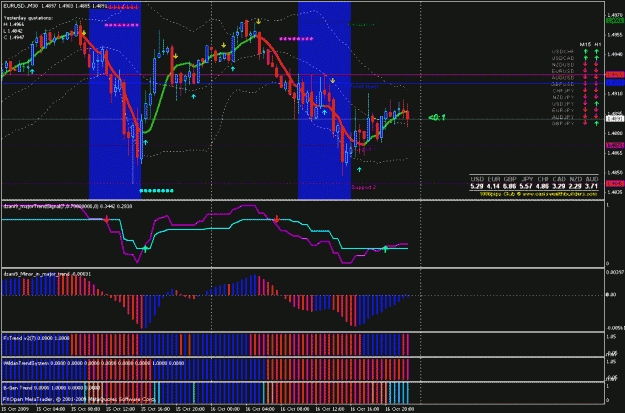Click the GBPJPY M15 down arrow
Viewport: 625px width, 413px height.
585,123
